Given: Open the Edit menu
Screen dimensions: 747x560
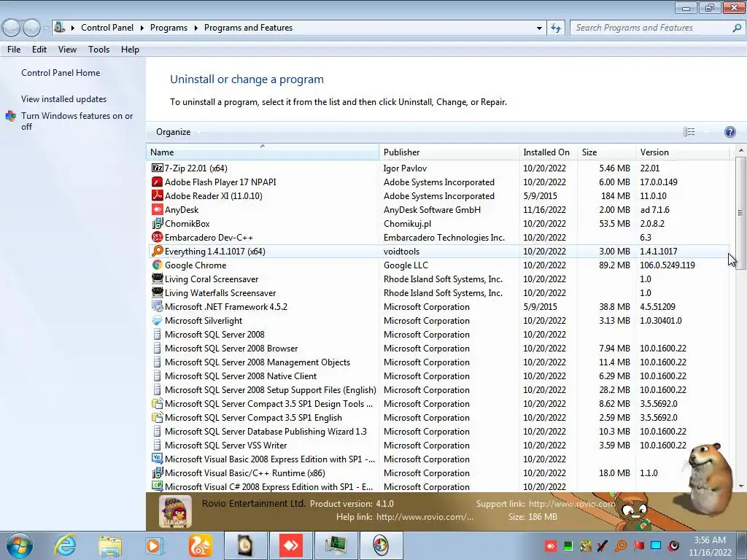Looking at the screenshot, I should [39, 50].
